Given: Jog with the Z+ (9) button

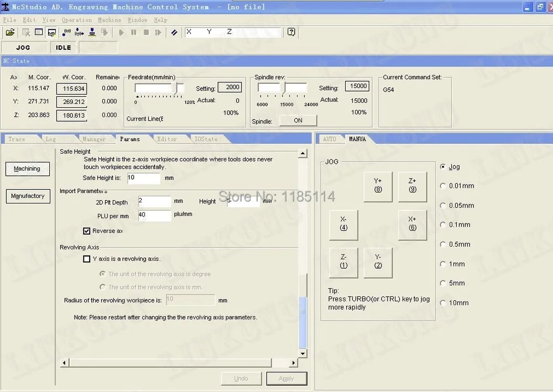Looking at the screenshot, I should pos(413,187).
